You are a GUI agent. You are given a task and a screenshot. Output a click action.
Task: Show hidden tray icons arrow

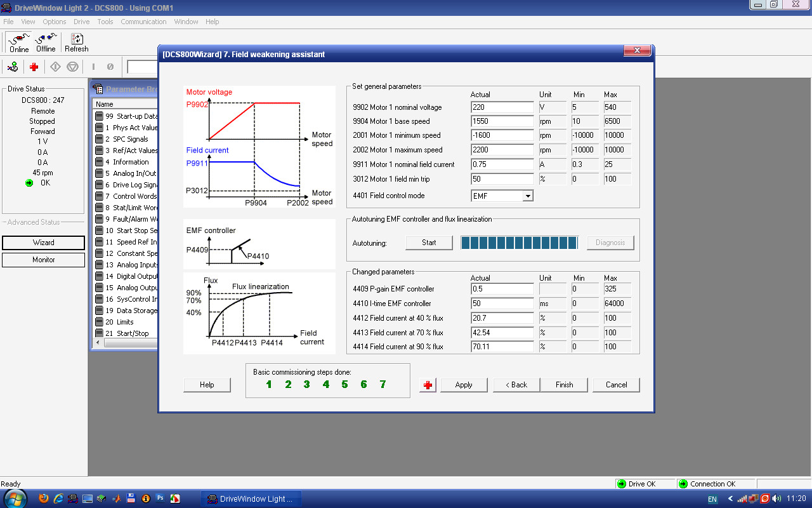click(730, 499)
